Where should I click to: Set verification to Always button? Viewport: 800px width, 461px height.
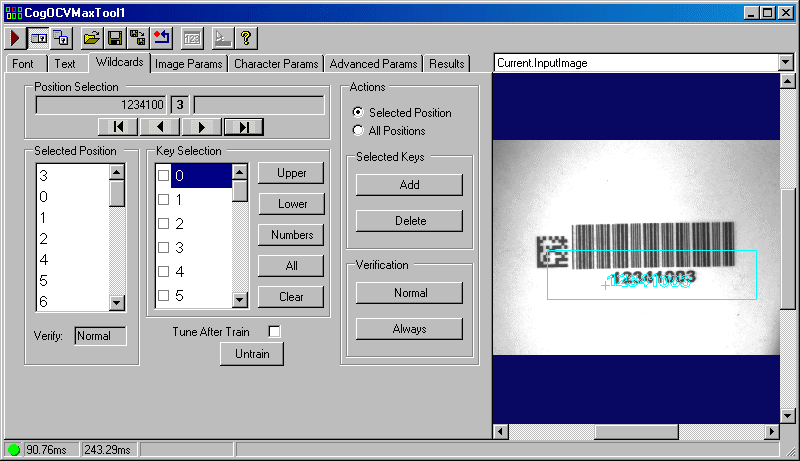click(x=409, y=329)
